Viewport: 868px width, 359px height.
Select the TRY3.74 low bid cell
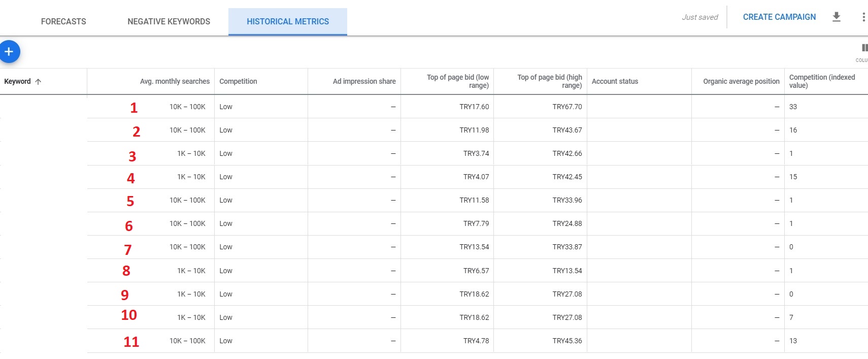(476, 153)
